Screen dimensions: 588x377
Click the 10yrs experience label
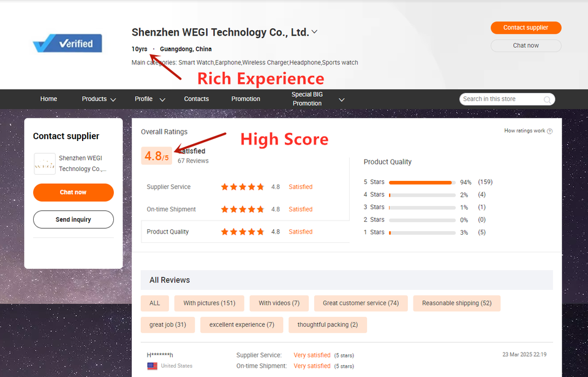[x=140, y=49]
